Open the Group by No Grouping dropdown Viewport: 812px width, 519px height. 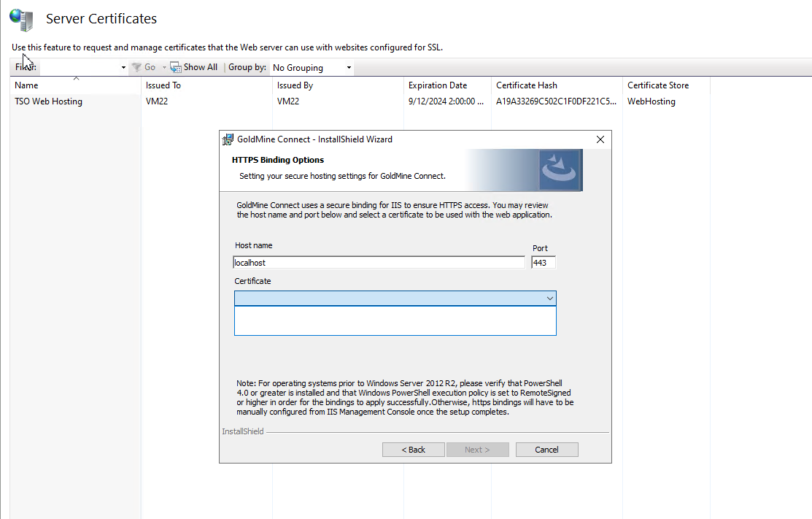[x=312, y=68]
